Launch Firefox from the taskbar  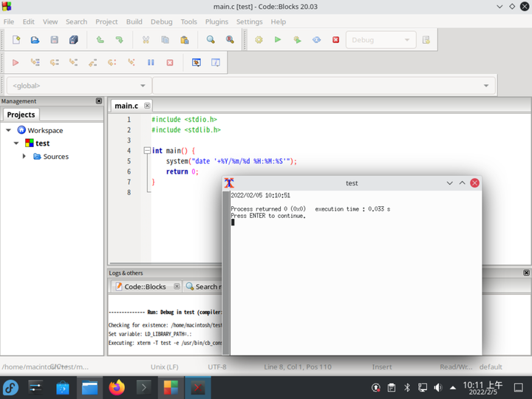click(x=117, y=387)
